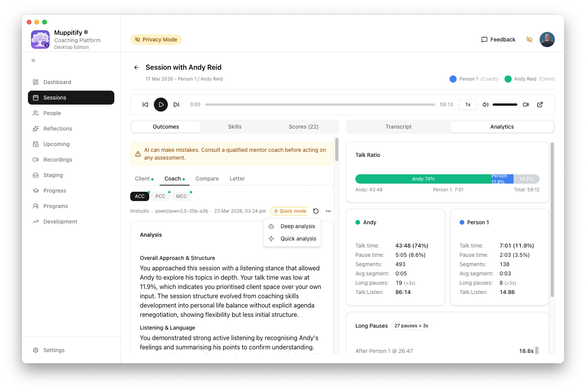Skip forward using next track icon
This screenshot has height=392, width=586.
[176, 105]
